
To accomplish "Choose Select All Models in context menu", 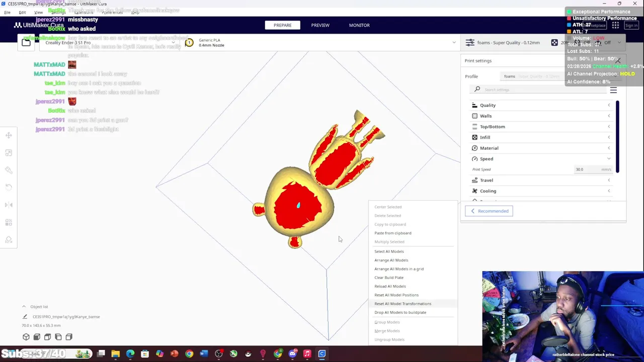I will click(389, 251).
